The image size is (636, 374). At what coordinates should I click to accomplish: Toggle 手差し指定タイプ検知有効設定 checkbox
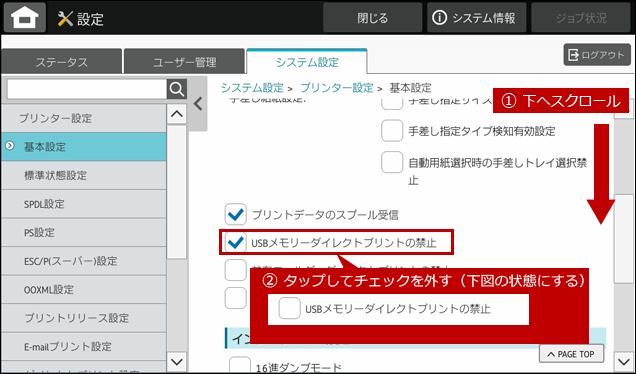click(x=392, y=131)
